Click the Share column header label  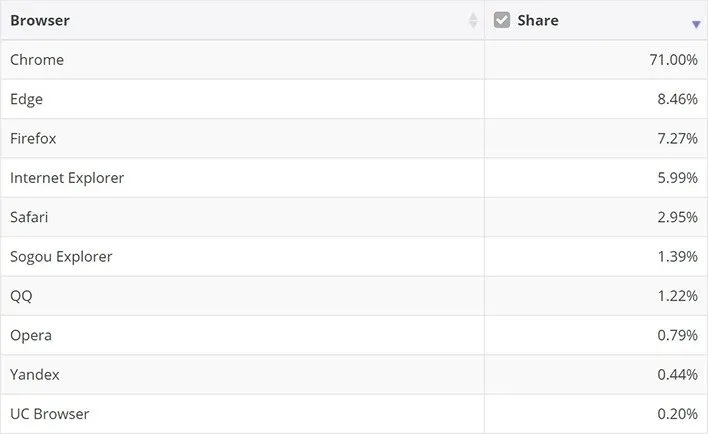pos(538,20)
